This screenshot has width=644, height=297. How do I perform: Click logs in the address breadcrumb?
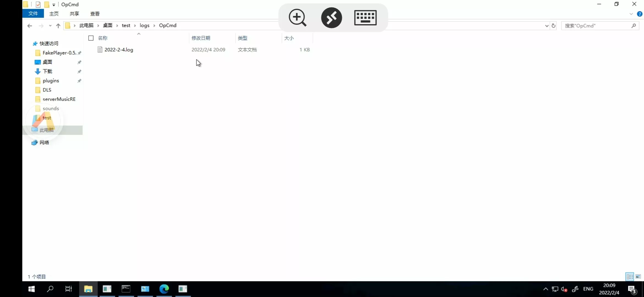pyautogui.click(x=144, y=25)
